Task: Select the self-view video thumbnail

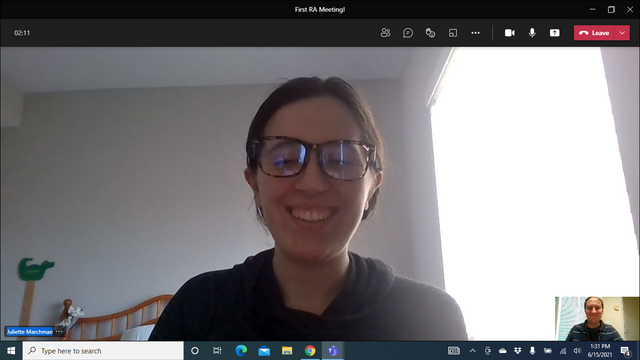Action: click(x=597, y=319)
